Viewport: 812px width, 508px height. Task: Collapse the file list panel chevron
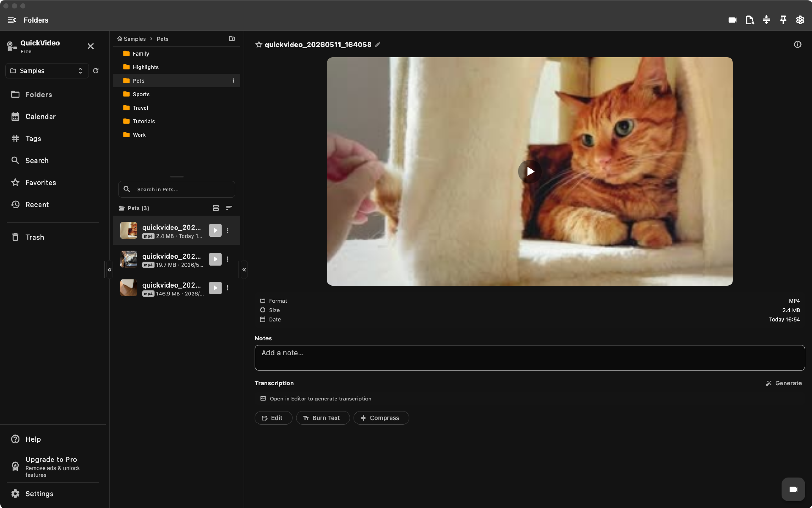pyautogui.click(x=244, y=270)
